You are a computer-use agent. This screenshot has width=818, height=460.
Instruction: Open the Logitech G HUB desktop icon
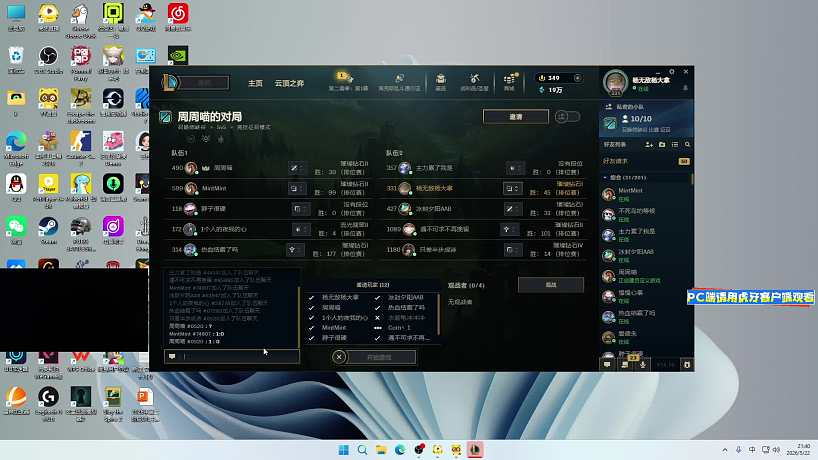[48, 402]
